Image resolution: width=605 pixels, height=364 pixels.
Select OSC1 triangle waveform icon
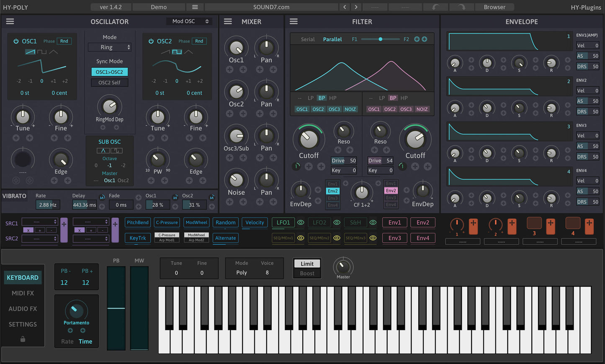54,52
